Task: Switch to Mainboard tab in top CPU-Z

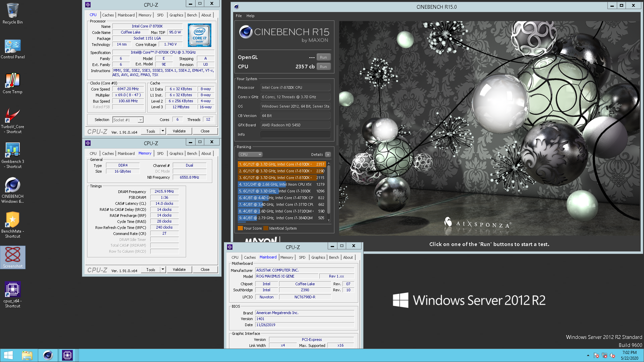Action: point(126,15)
